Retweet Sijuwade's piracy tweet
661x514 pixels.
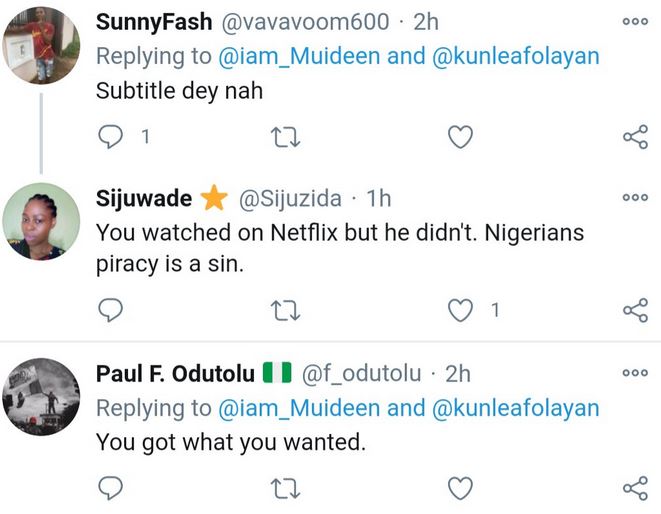coord(285,311)
